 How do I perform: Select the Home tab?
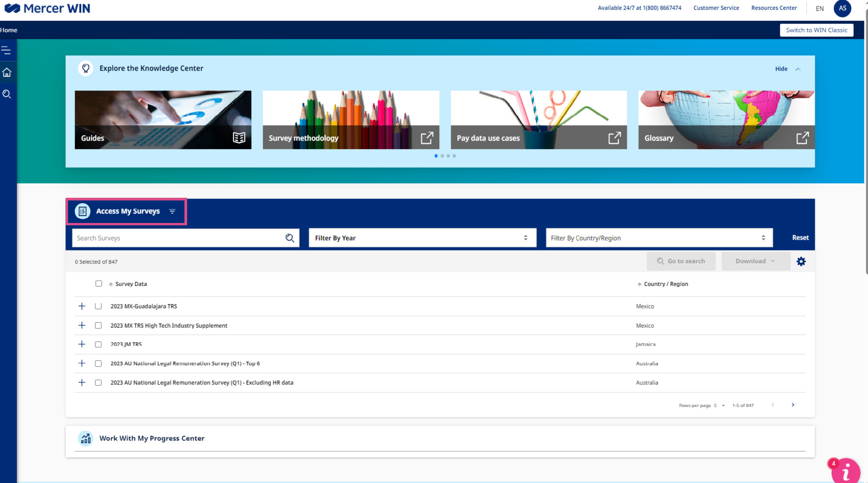pyautogui.click(x=8, y=30)
